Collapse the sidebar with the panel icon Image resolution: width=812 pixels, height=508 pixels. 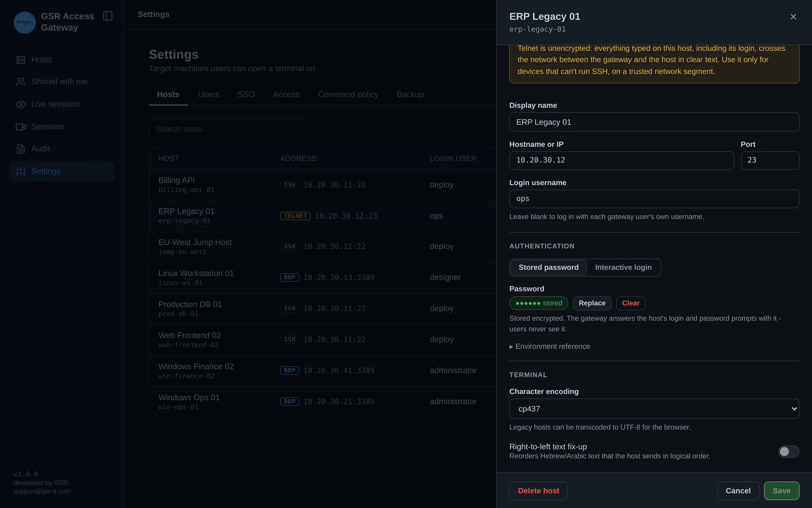click(108, 16)
